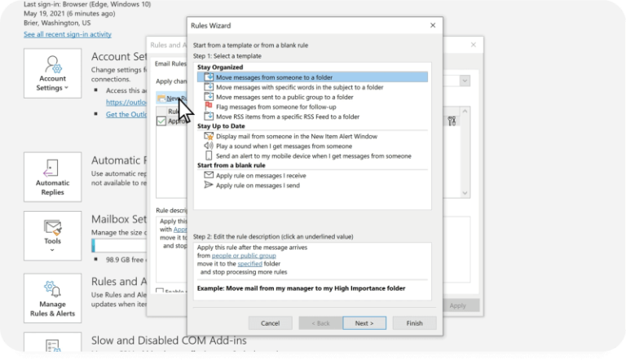Choose 'Flag messages from someone for follow-up'

(276, 107)
